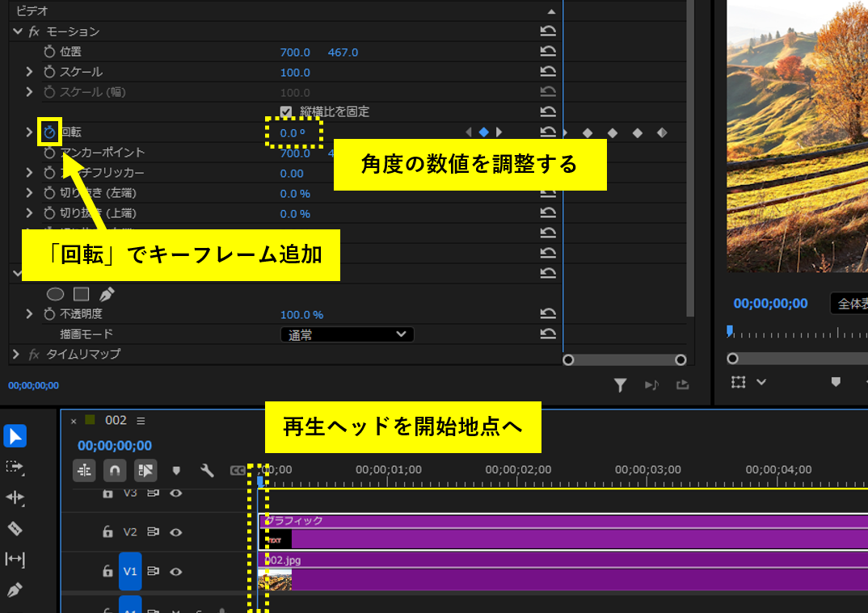Toggle V2 track output with the eye icon

[x=176, y=532]
